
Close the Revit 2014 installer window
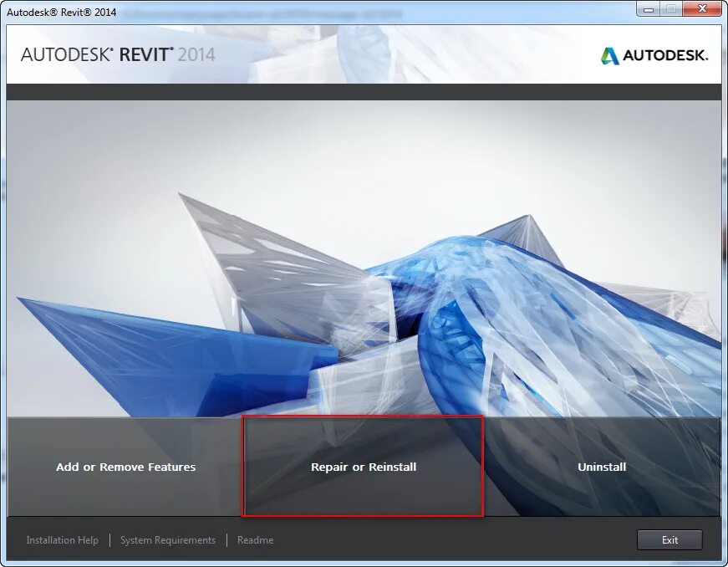pos(702,8)
